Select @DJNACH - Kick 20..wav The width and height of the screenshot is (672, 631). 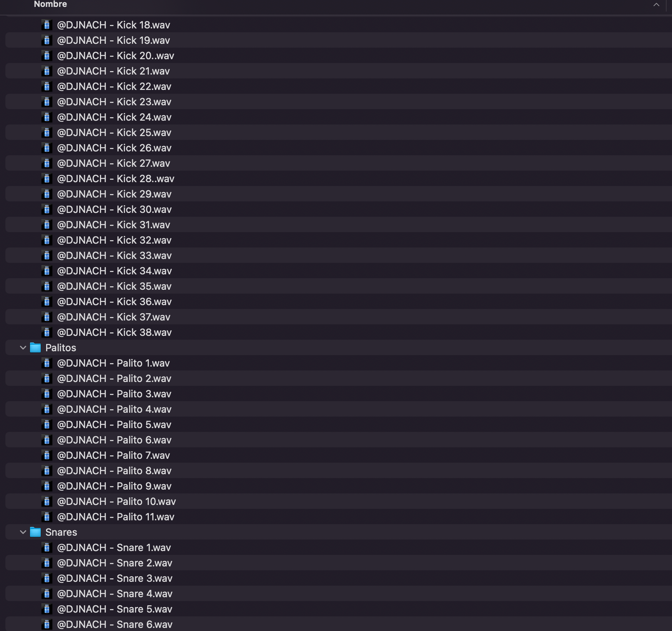pos(115,56)
